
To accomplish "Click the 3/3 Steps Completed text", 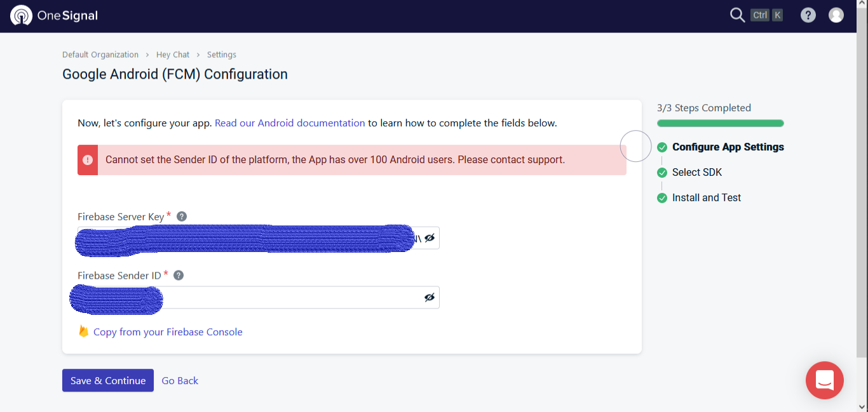I will point(704,108).
